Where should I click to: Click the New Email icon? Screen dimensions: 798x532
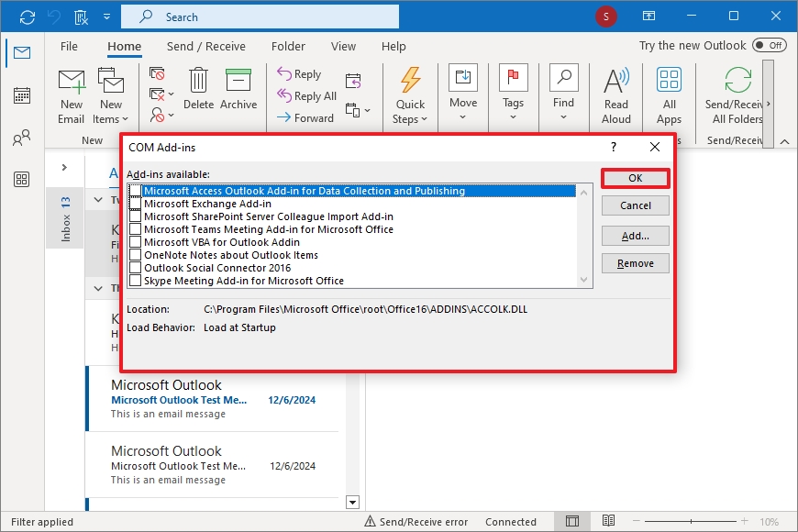point(71,83)
